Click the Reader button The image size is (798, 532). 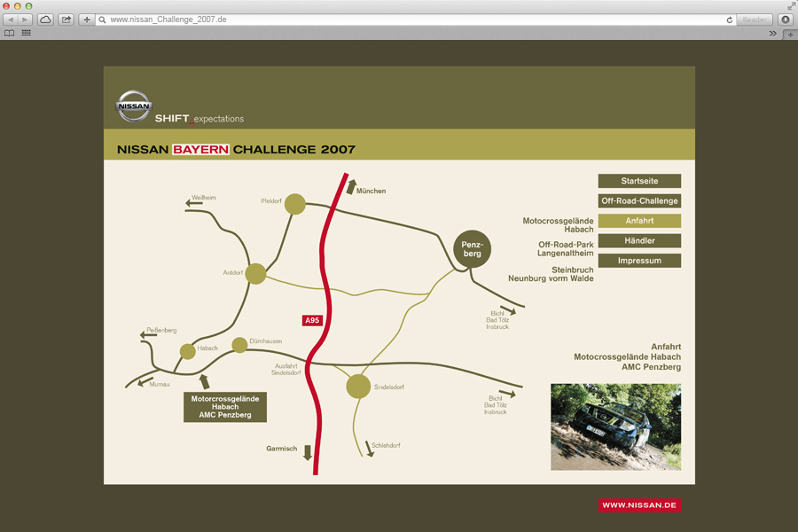tap(755, 20)
